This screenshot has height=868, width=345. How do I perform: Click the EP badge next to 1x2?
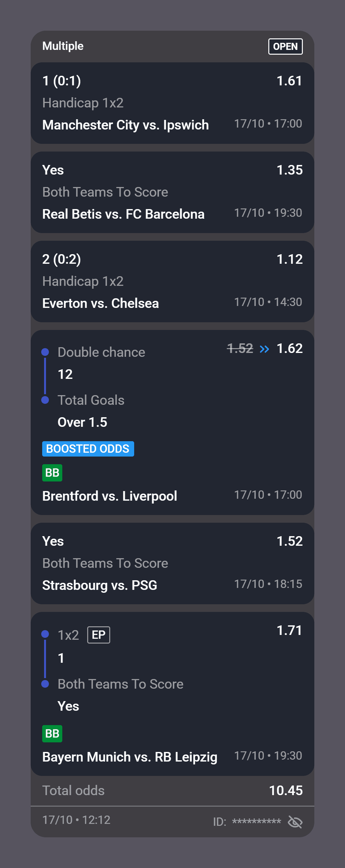click(99, 635)
